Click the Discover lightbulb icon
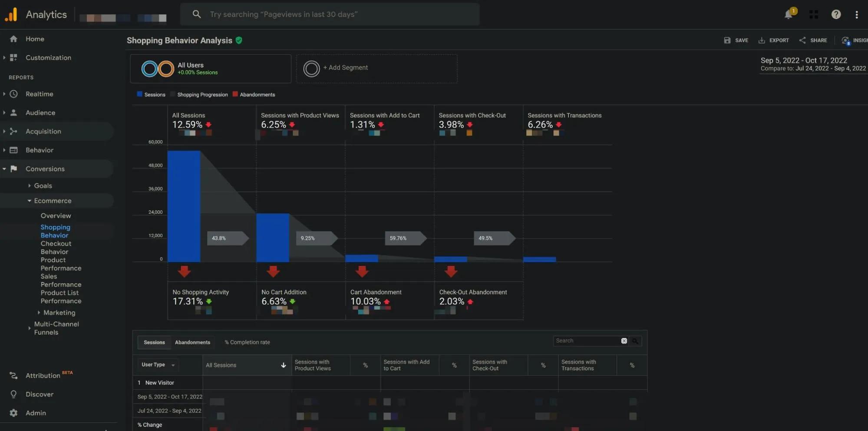 pyautogui.click(x=13, y=394)
